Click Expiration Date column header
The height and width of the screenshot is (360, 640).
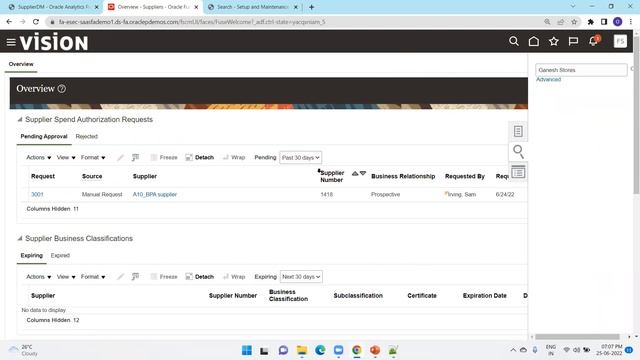click(x=484, y=296)
